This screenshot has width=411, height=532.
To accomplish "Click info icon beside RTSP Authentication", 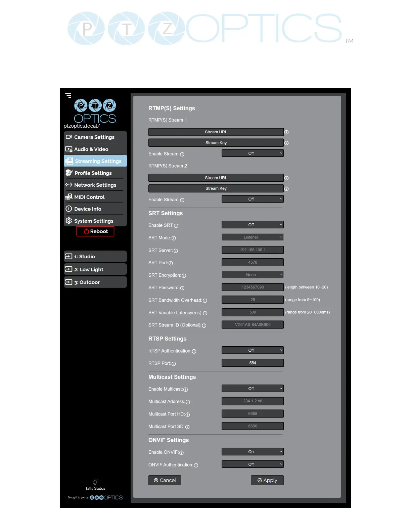I will click(194, 352).
